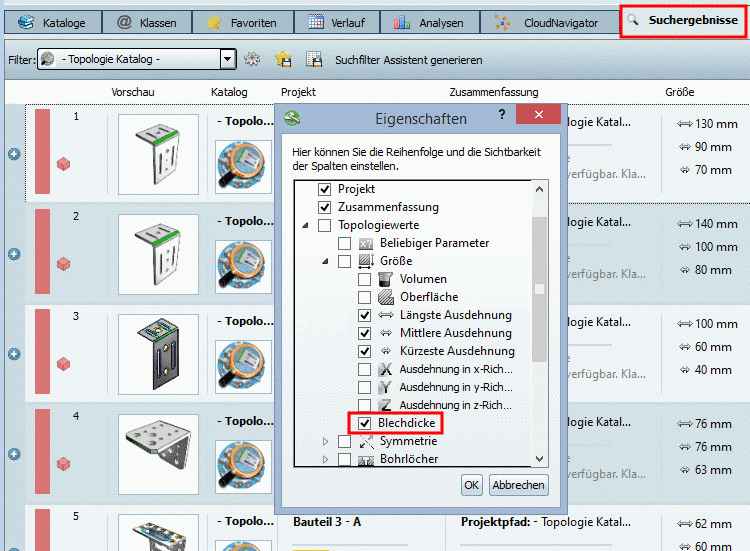Viewport: 750px width, 551px height.
Task: Uncheck Längste Ausdehnung
Action: coord(364,315)
